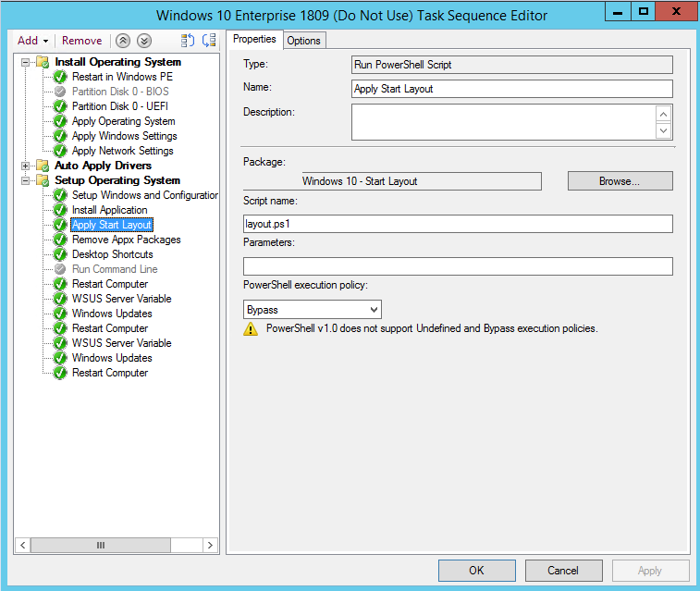The image size is (700, 591).
Task: Click green check icon beside Apply Network Settings
Action: coord(60,151)
